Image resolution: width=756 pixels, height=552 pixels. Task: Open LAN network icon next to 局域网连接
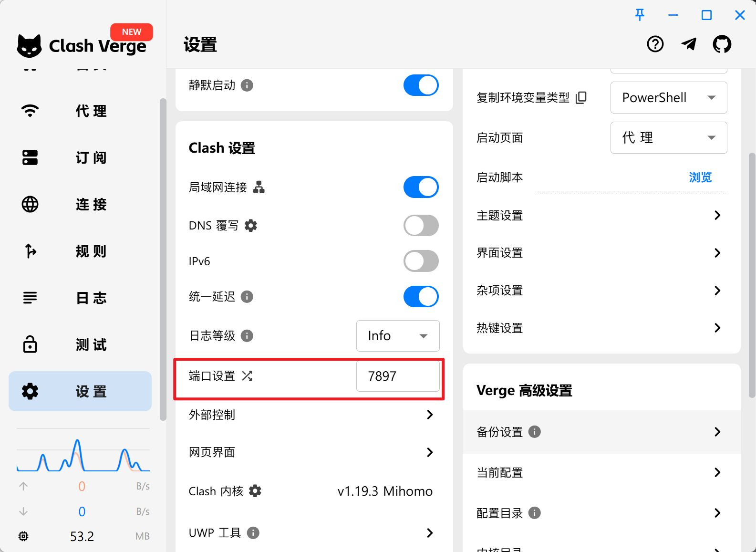pyautogui.click(x=259, y=187)
